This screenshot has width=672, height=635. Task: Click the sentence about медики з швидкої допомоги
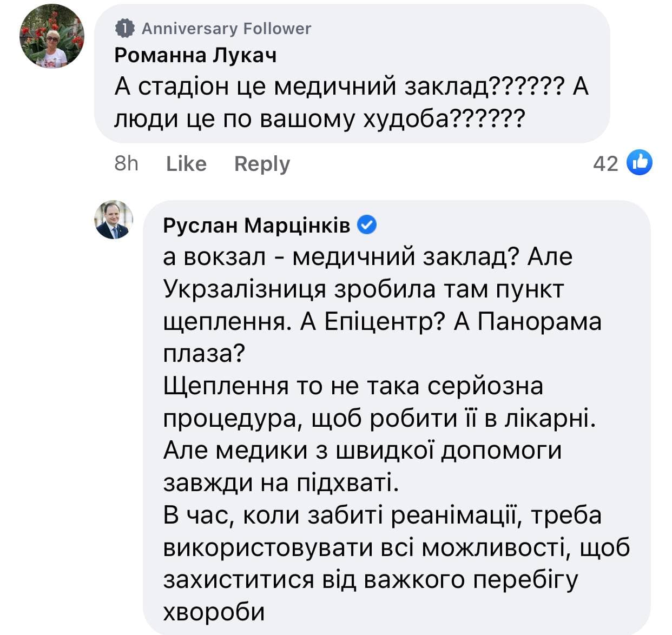coord(363,451)
